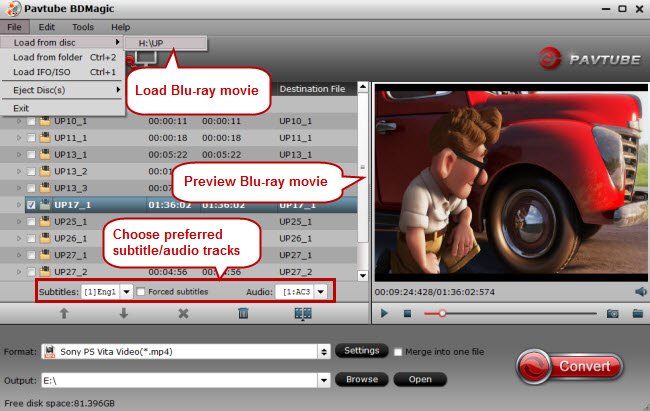
Task: Open Eject Disc(s) submenu
Action: (x=62, y=90)
